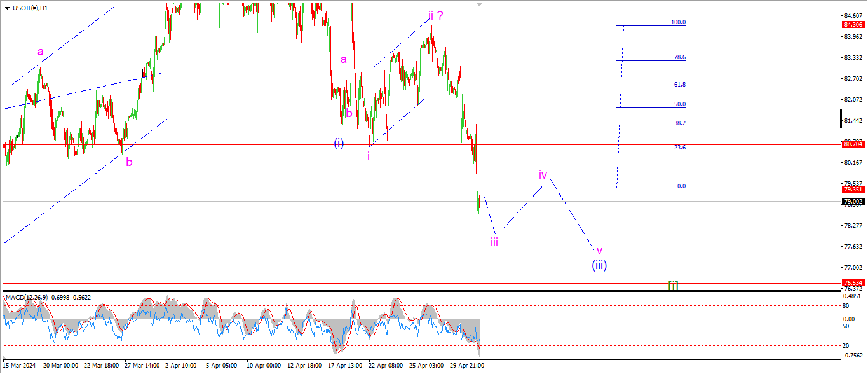868x374 pixels.
Task: Click the 79.351 red price level tag
Action: click(x=851, y=190)
